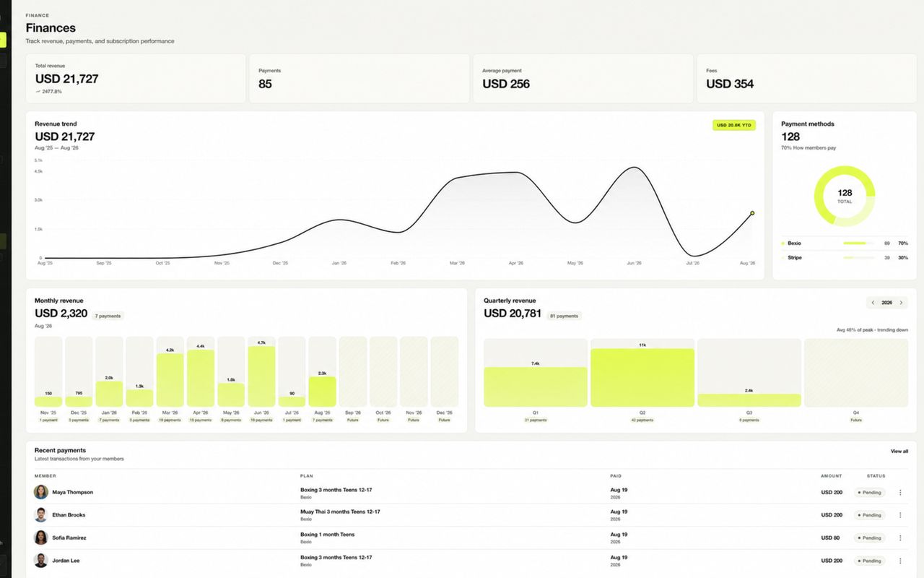Click the Total revenue summary card
The width and height of the screenshot is (924, 578).
[x=136, y=78]
